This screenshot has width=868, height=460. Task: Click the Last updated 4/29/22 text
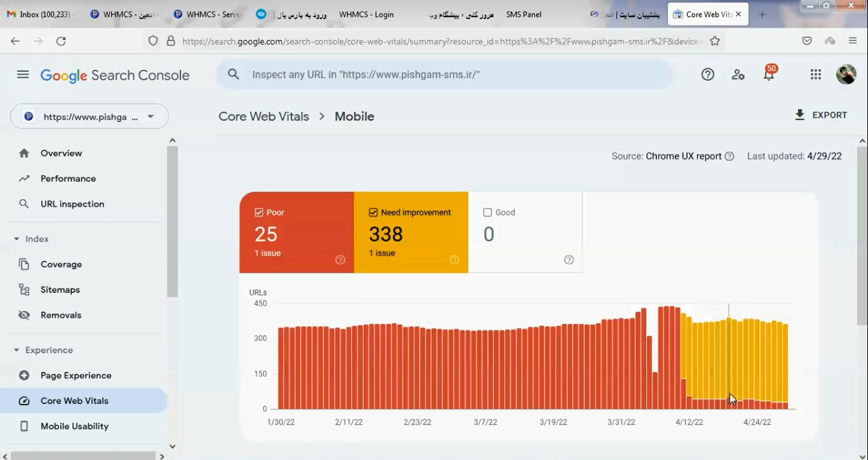tap(794, 156)
